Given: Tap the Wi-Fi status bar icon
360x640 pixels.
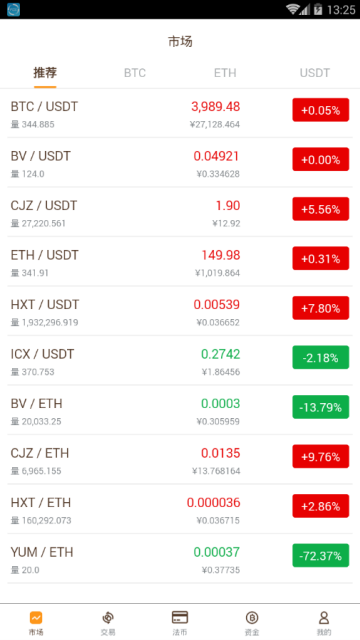Looking at the screenshot, I should point(292,9).
